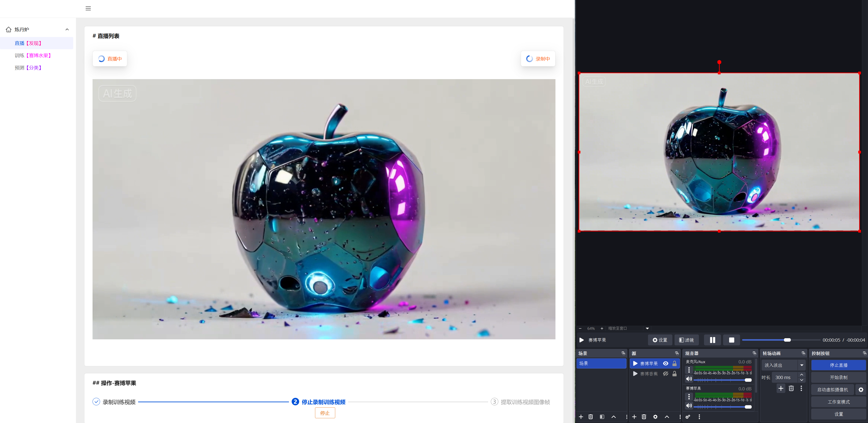
Task: Open the 淡入淡出 transition dropdown
Action: [x=802, y=365]
